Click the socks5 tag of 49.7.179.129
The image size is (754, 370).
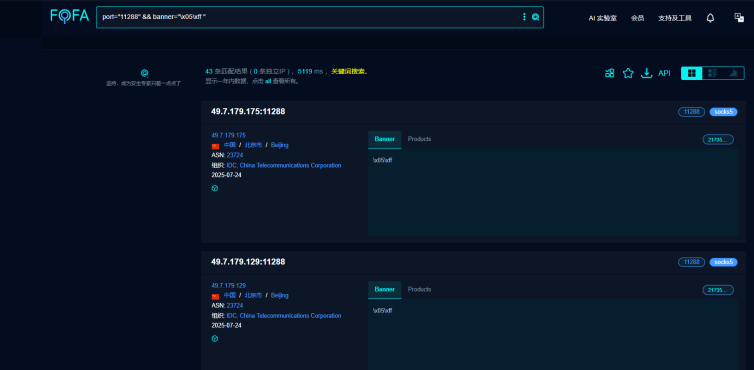[x=723, y=262]
